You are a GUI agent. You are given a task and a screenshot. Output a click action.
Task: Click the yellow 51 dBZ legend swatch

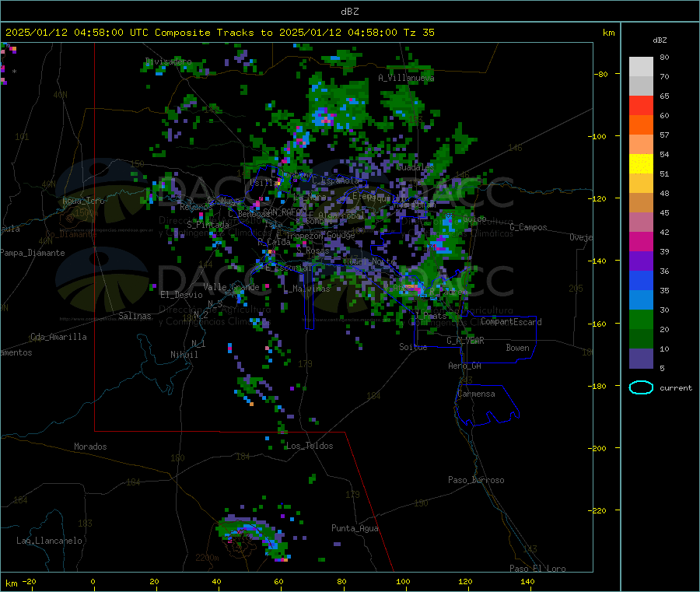[641, 164]
